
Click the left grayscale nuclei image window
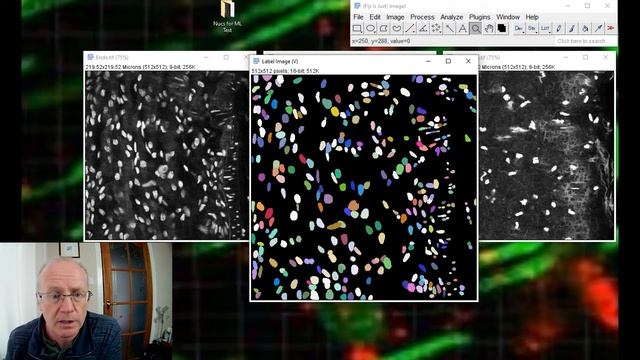167,155
